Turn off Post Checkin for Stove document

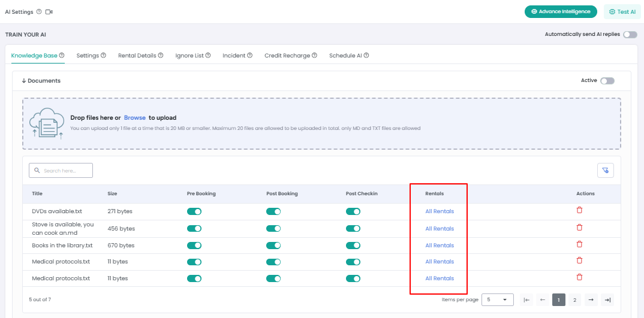(x=353, y=228)
